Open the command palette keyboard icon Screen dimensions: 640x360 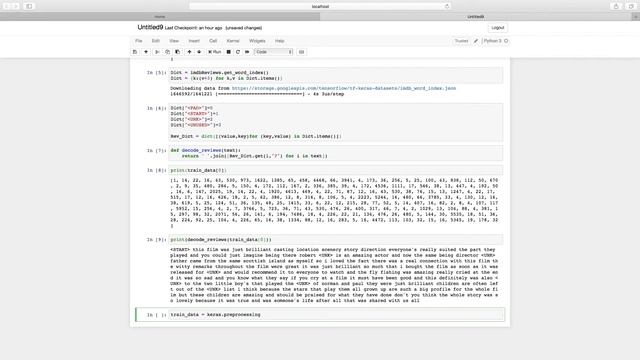(301, 52)
